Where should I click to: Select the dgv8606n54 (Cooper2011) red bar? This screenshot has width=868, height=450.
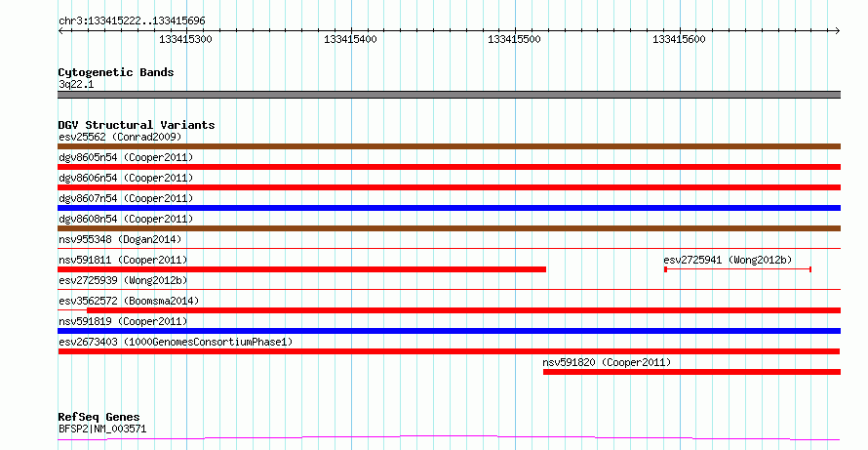(449, 187)
